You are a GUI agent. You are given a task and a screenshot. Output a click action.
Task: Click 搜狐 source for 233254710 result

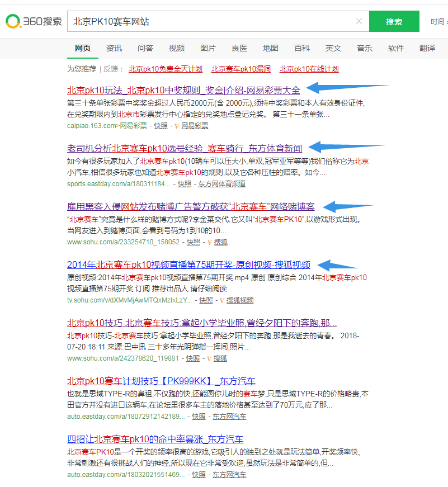point(220,242)
